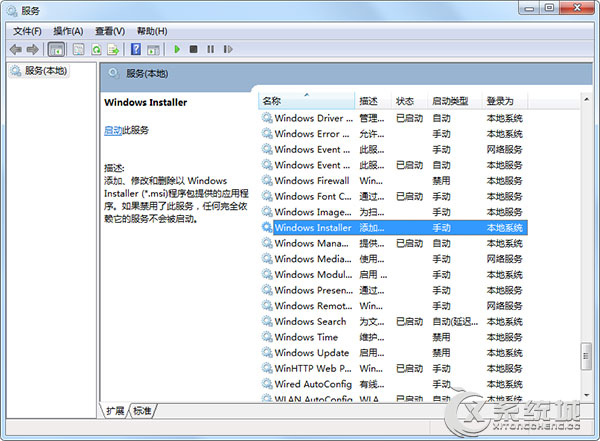Click gear icon of Wired AutoConfig row
Viewport: 600px width, 441px height.
(267, 384)
